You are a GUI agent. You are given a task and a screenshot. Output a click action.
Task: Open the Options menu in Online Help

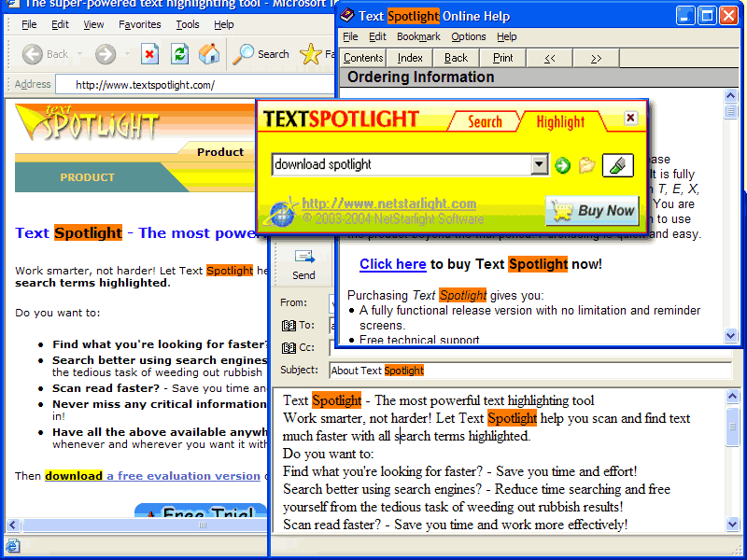(469, 36)
